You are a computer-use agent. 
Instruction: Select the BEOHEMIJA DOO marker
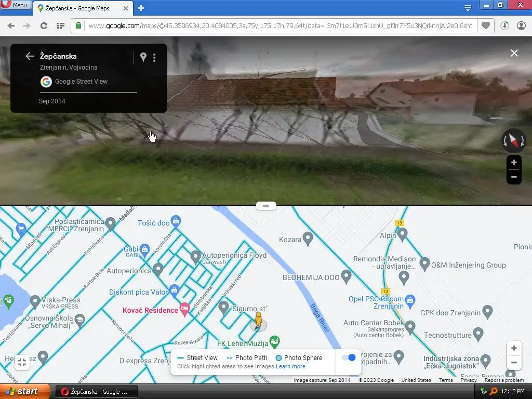coord(346,276)
